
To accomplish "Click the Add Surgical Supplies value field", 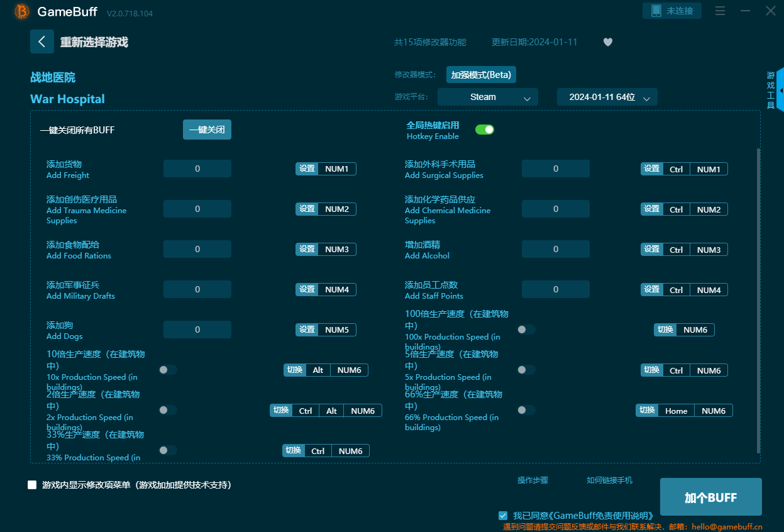I will pyautogui.click(x=556, y=169).
